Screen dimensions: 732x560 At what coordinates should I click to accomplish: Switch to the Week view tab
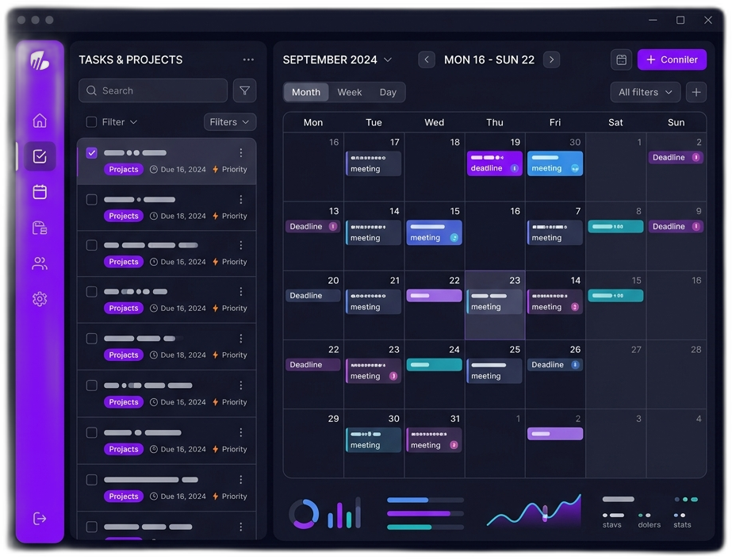[x=349, y=92]
